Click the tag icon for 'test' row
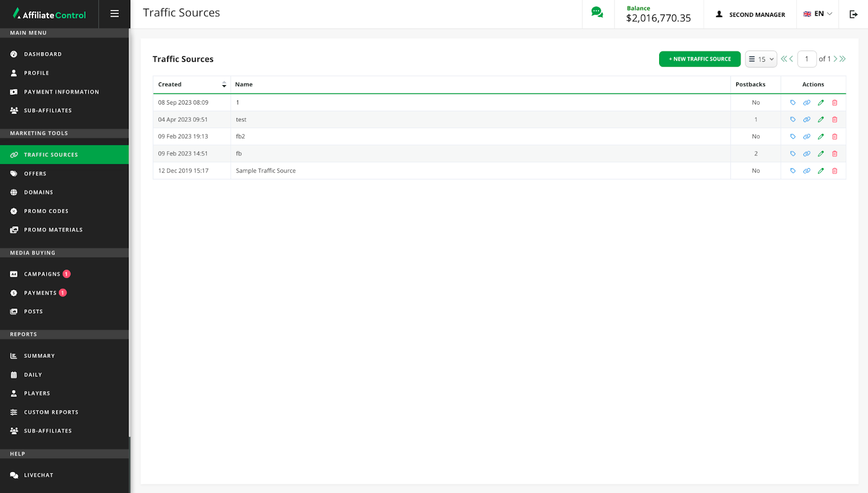Viewport: 868px width, 493px height. click(x=793, y=120)
